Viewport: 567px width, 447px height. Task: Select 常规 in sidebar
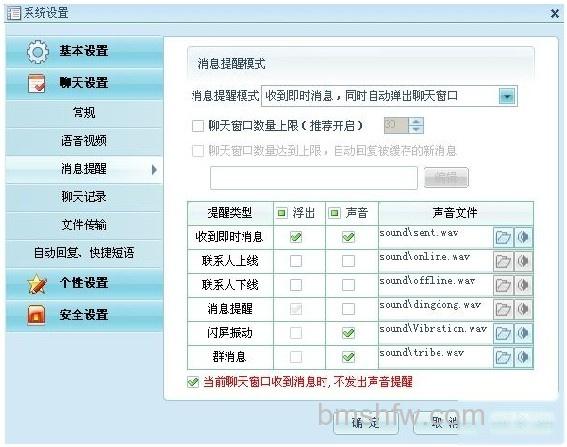point(84,112)
